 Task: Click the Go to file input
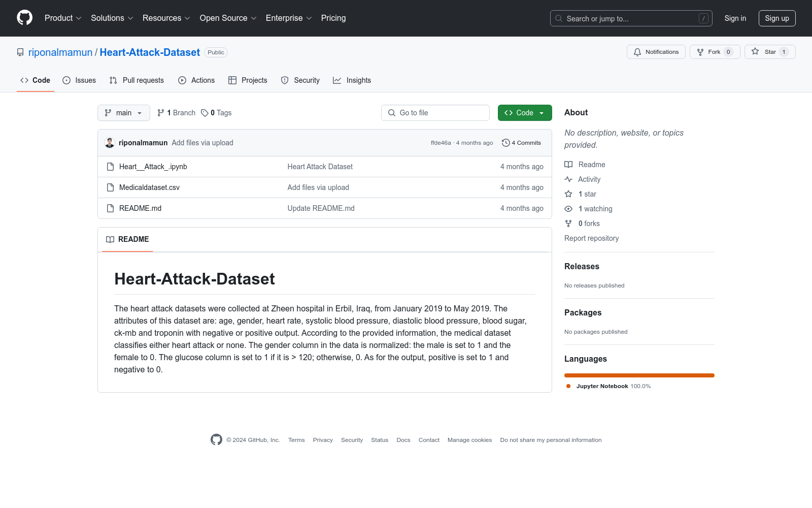pos(435,113)
